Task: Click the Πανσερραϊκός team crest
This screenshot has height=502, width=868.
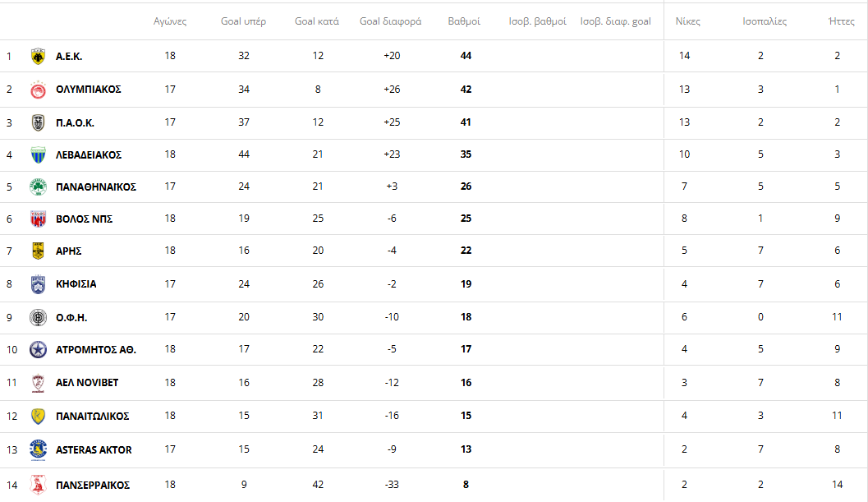Action: click(38, 485)
